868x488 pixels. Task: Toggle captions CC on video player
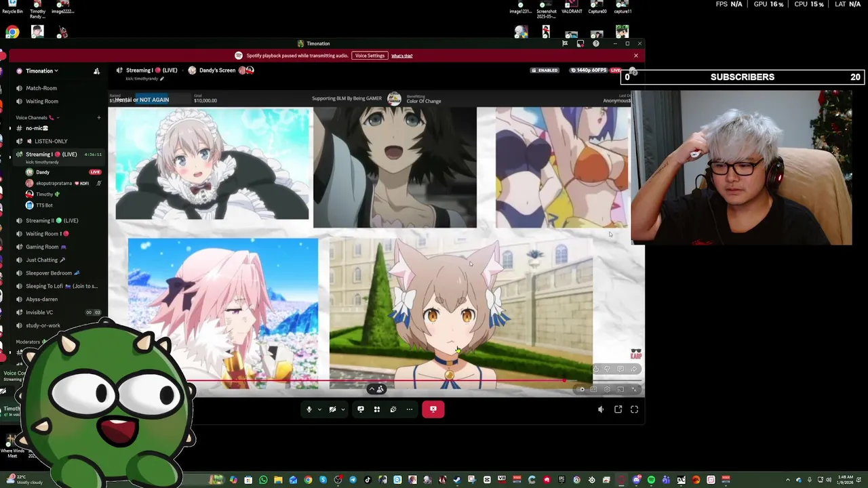pyautogui.click(x=593, y=389)
